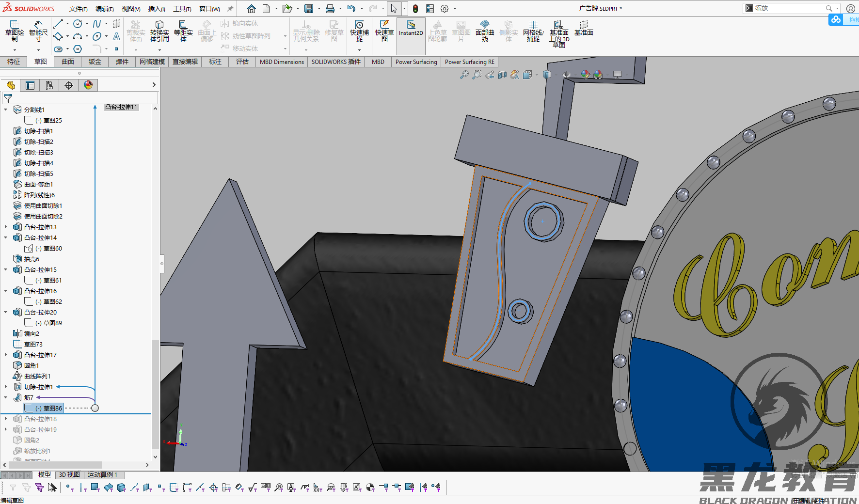This screenshot has height=504, width=859.
Task: Select the Smart Dimension (智能尺寸) tool
Action: (x=37, y=31)
